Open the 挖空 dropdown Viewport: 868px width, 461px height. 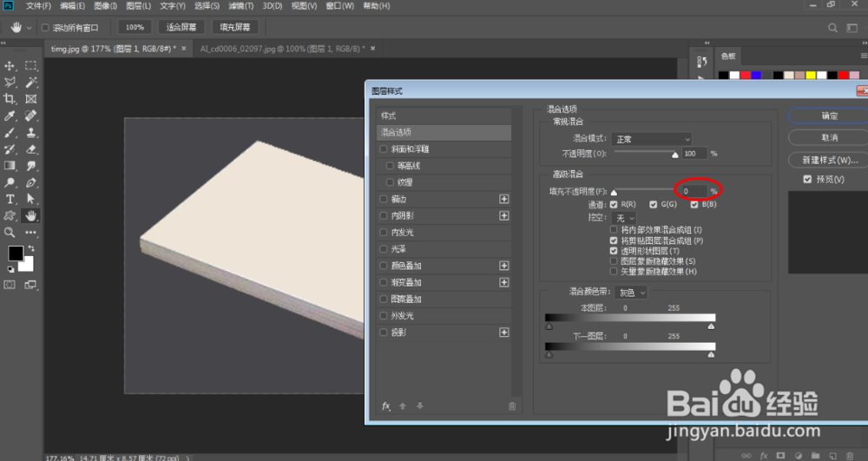pyautogui.click(x=624, y=218)
